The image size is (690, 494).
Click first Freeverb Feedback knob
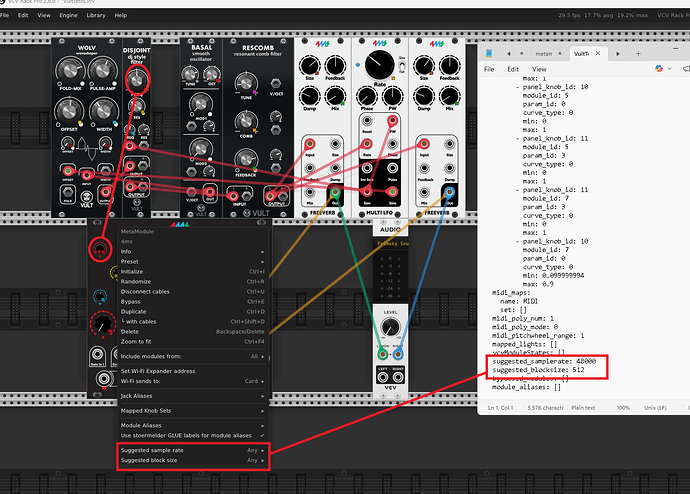coord(335,66)
